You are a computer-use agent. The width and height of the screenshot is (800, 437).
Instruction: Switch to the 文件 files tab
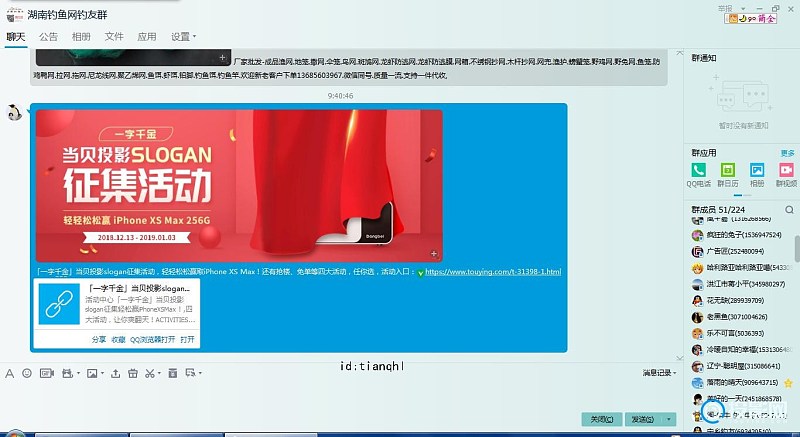pyautogui.click(x=114, y=37)
